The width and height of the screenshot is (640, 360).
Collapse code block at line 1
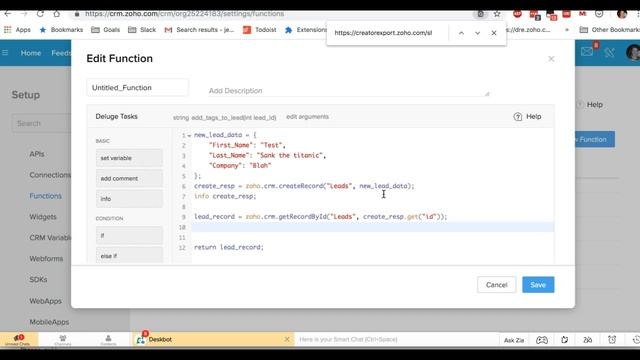pyautogui.click(x=189, y=136)
